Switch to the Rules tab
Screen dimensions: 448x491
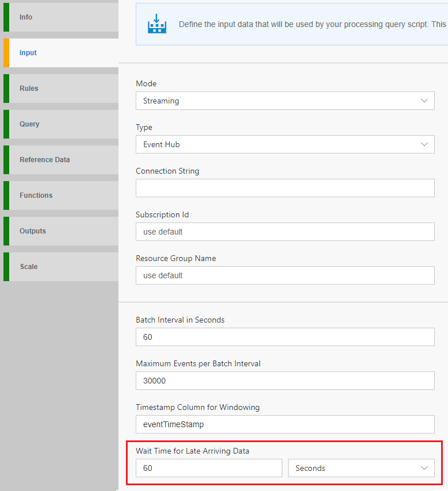60,89
